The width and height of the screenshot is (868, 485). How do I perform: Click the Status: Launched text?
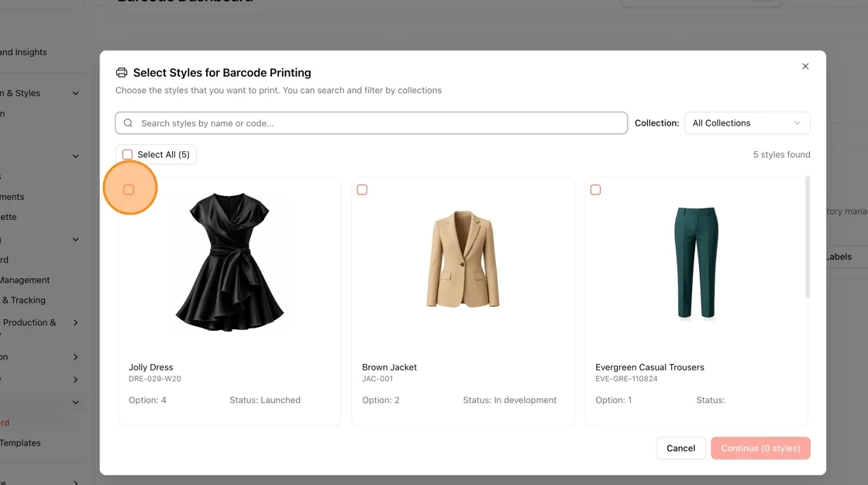pyautogui.click(x=265, y=400)
